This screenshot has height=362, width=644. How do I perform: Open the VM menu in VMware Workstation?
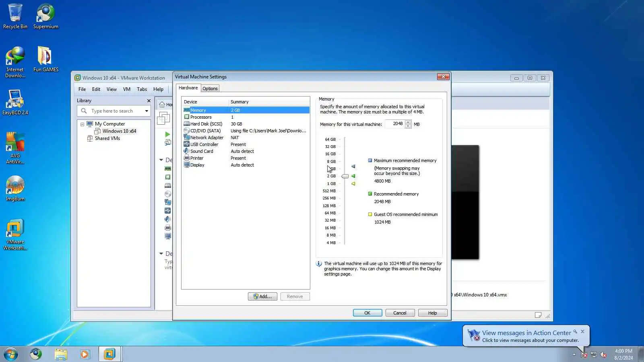127,89
